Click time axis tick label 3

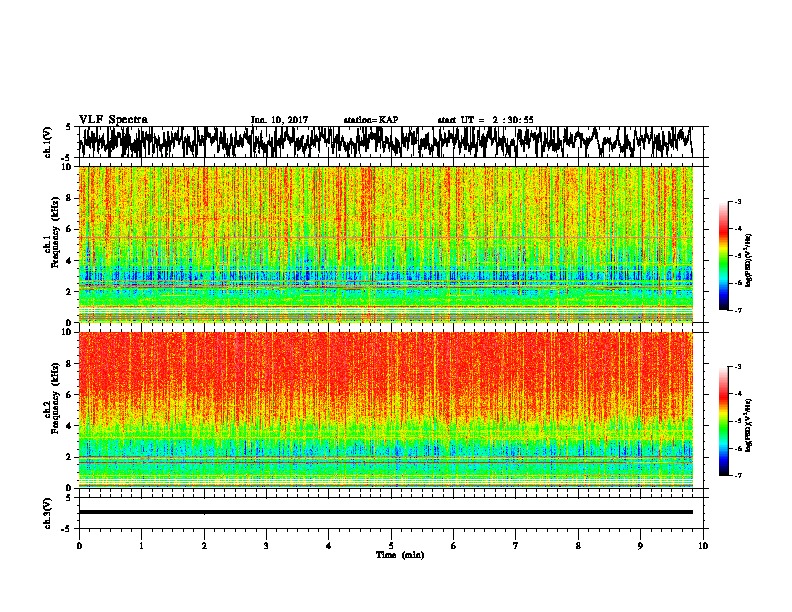coord(266,546)
